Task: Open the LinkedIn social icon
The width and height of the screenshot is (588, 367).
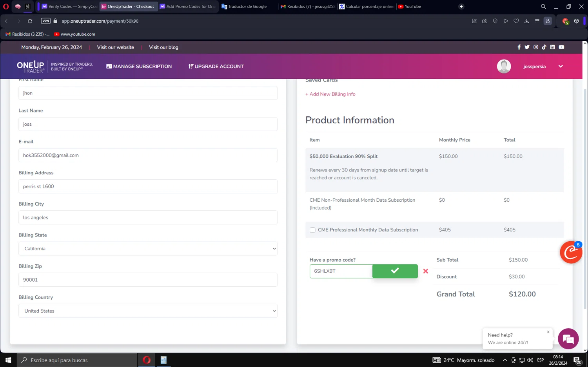Action: (x=553, y=47)
